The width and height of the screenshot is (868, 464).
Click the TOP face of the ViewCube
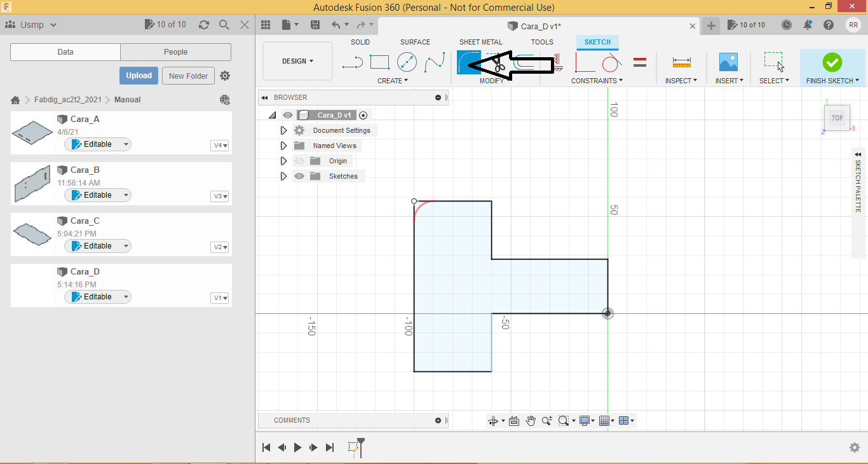tap(837, 118)
